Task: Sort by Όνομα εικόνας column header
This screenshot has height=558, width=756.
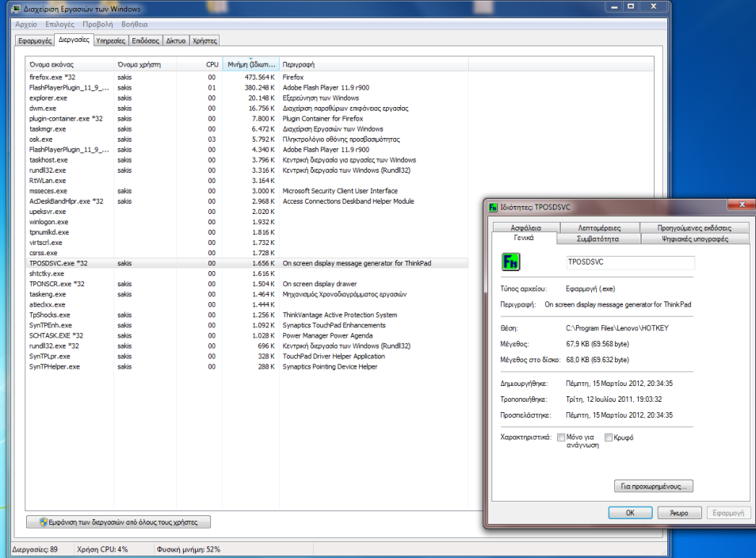Action: (70, 65)
